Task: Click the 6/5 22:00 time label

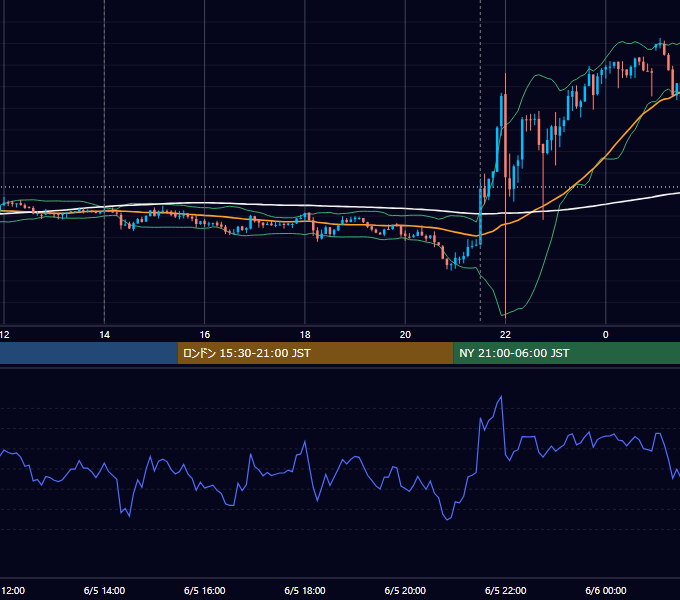Action: pos(505,590)
